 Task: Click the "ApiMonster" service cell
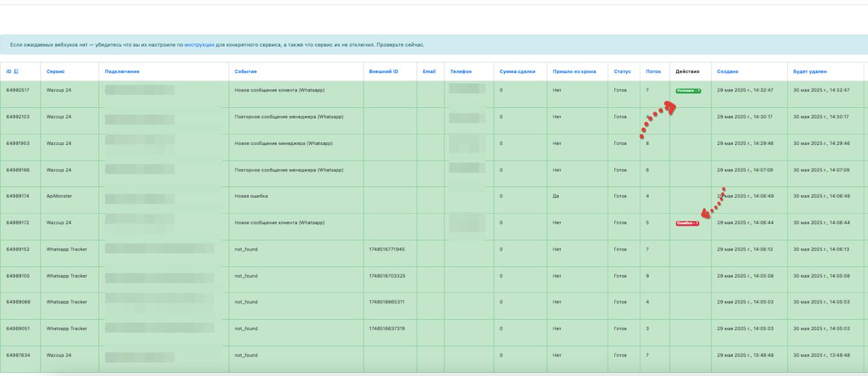pyautogui.click(x=59, y=196)
